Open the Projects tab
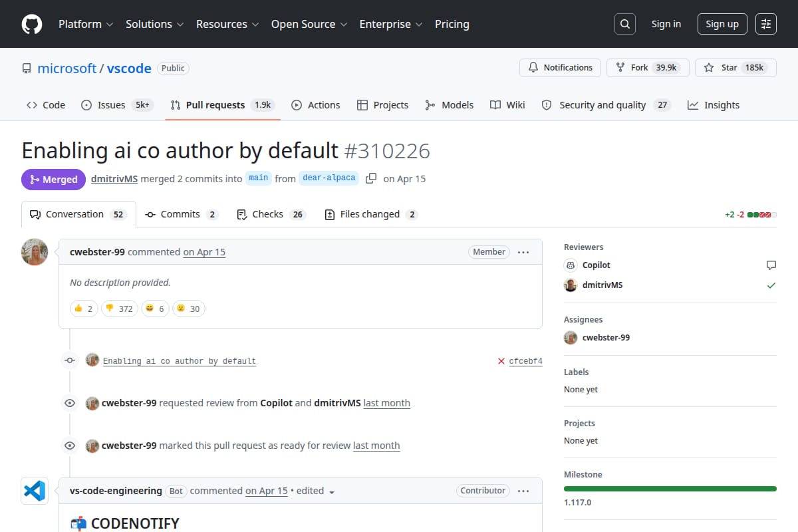This screenshot has width=798, height=532. coord(383,105)
